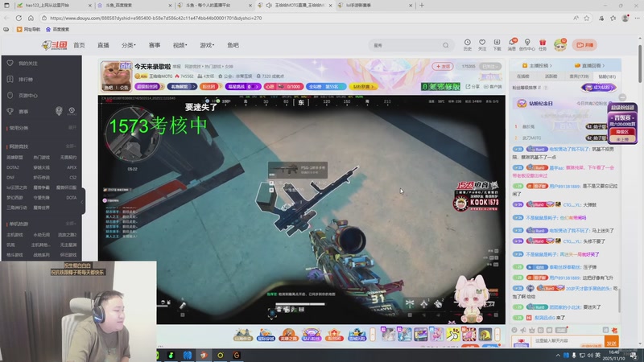This screenshot has height=362, width=644.
Task: Expand the 分类 dropdown menu
Action: pyautogui.click(x=129, y=45)
